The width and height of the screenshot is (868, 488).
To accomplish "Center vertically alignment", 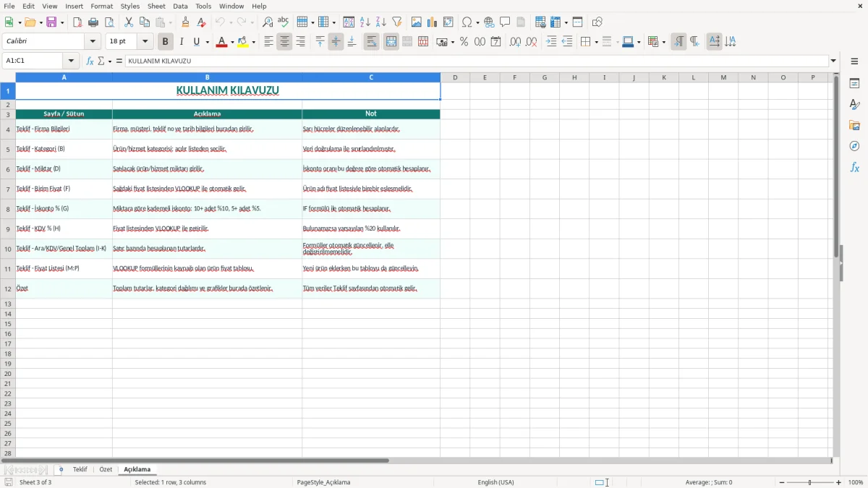I will point(336,42).
